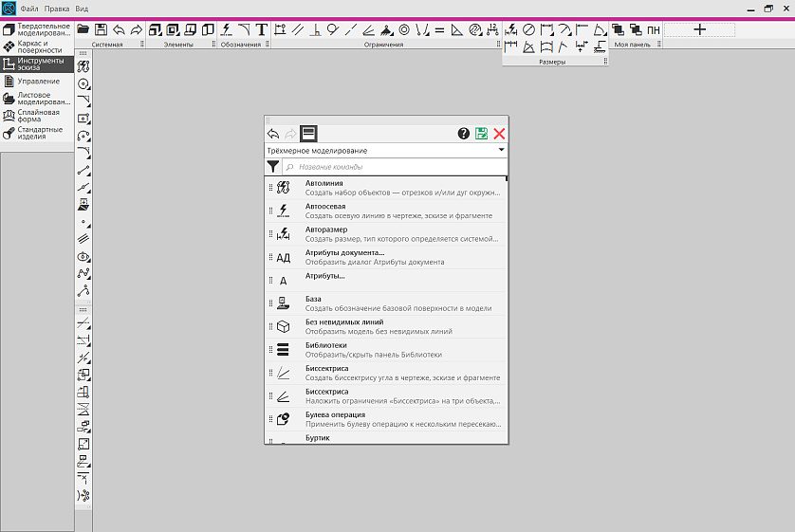The width and height of the screenshot is (795, 532).
Task: Select the Атрибуты... command row
Action: tap(385, 280)
